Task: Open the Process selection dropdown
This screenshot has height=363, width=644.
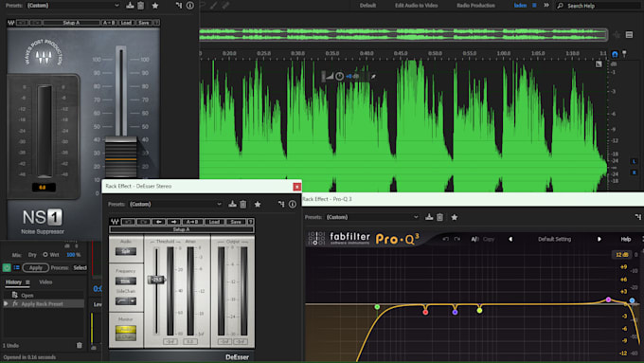Action: click(80, 267)
